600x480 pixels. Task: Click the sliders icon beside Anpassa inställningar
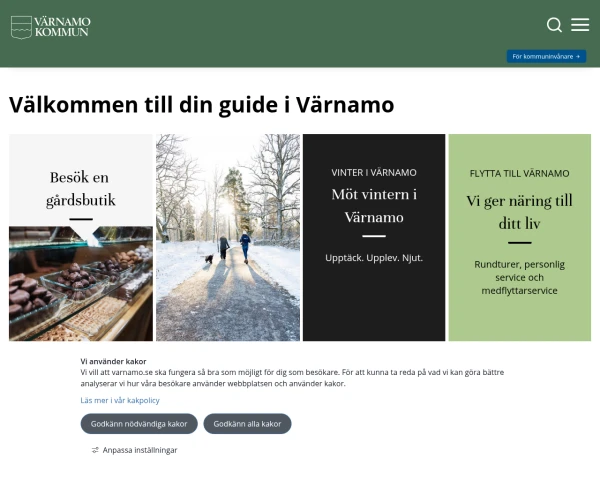[x=95, y=450]
